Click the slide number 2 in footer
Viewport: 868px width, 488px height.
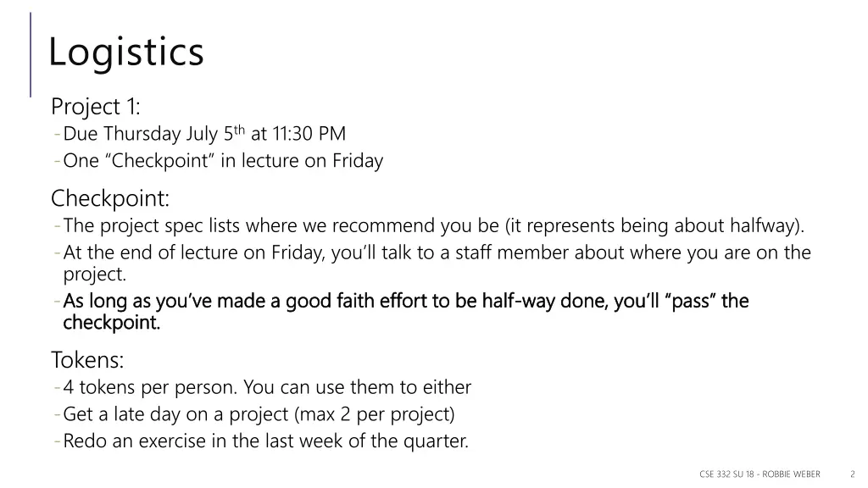[x=853, y=474]
